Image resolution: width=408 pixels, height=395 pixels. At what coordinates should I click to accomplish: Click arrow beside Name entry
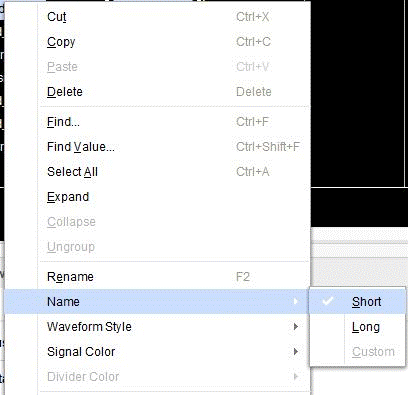[x=296, y=302]
